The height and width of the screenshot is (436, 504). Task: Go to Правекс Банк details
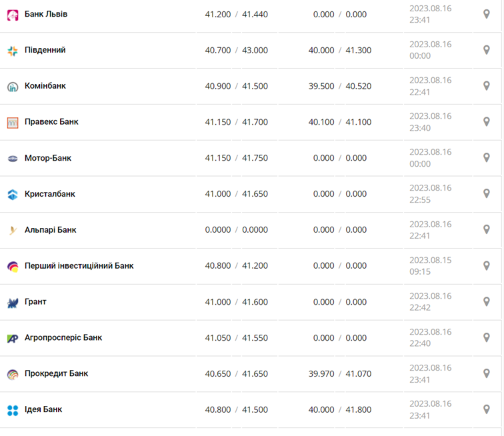click(x=51, y=122)
